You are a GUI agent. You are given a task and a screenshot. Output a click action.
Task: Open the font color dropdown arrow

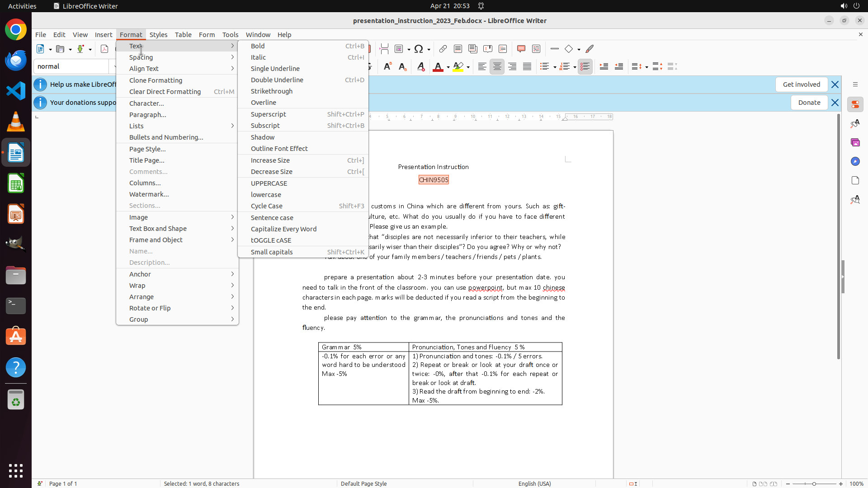(x=448, y=67)
